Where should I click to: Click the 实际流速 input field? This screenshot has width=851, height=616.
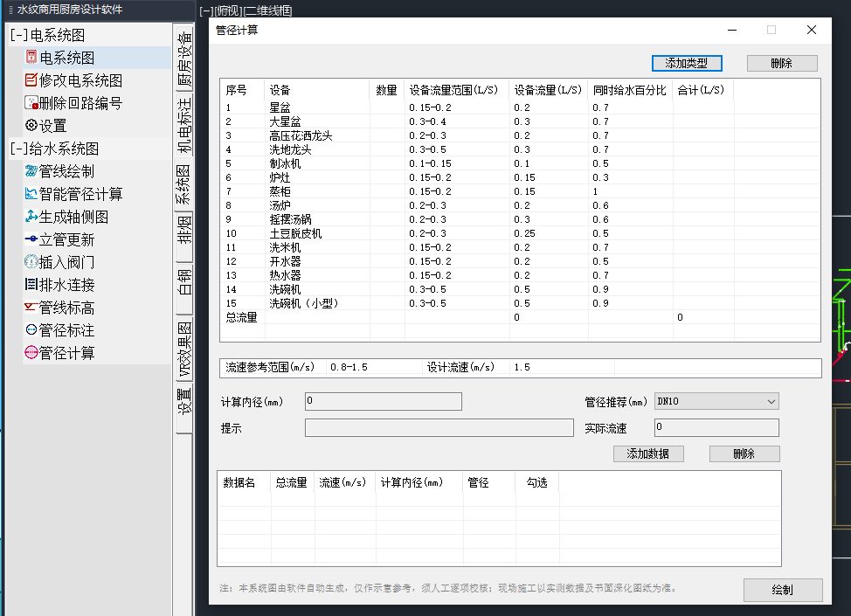(716, 427)
